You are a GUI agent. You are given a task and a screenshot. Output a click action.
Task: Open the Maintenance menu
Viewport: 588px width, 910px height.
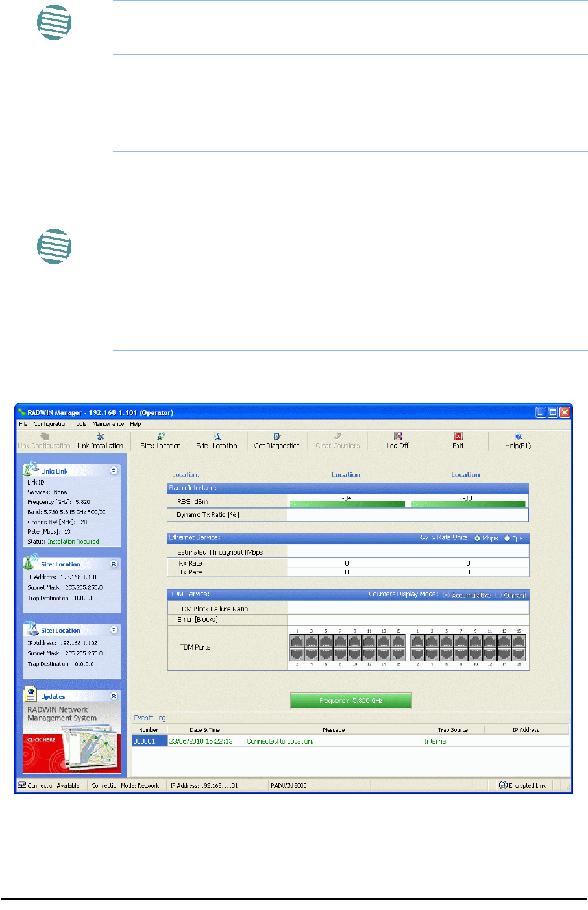pos(108,424)
